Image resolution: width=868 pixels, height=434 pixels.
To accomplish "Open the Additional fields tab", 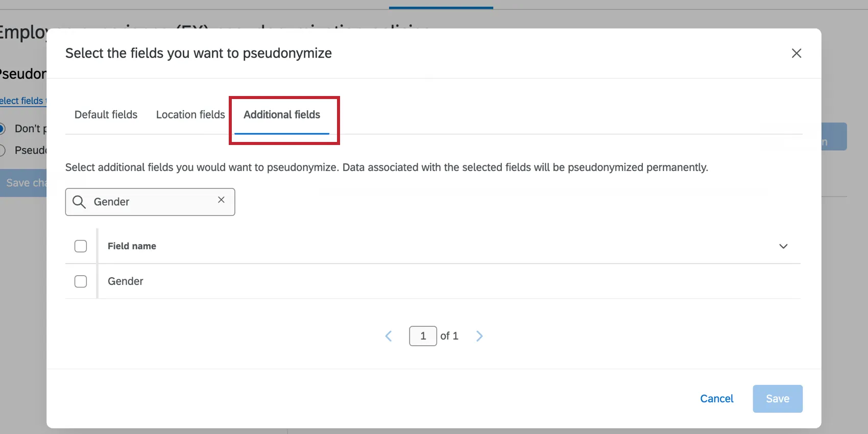I will pyautogui.click(x=282, y=114).
